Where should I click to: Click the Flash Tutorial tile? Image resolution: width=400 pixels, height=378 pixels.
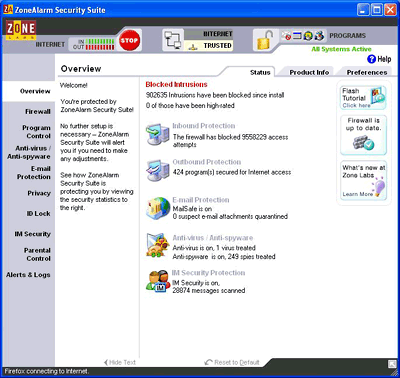[x=363, y=98]
